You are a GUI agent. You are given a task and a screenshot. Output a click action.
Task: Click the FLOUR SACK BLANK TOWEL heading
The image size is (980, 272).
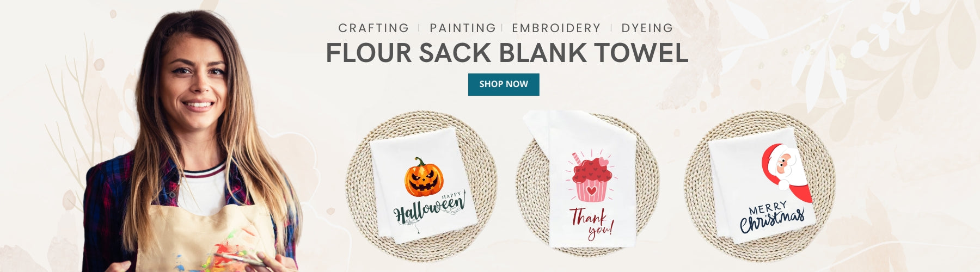click(507, 53)
